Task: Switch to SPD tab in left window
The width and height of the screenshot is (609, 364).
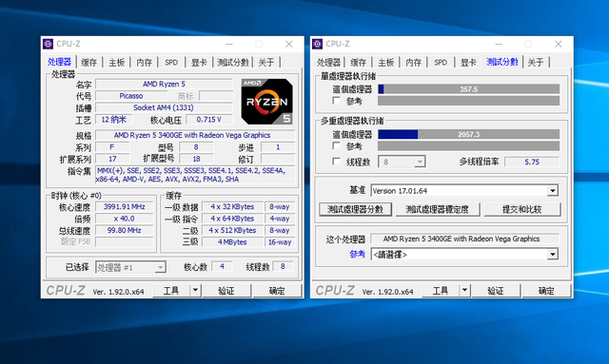Action: (171, 62)
